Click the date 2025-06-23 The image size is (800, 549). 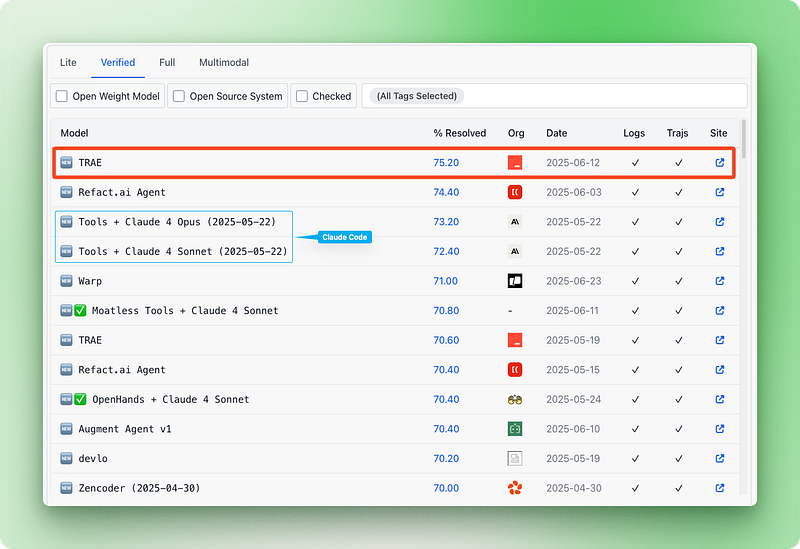click(x=573, y=281)
